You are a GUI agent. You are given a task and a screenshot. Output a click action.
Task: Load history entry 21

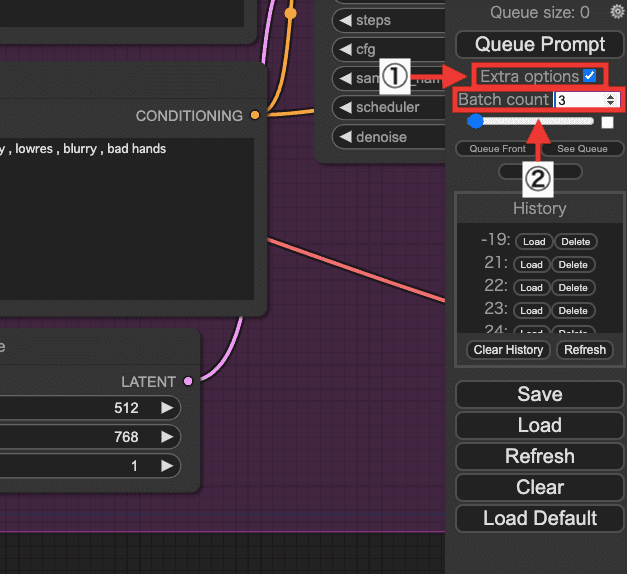531,265
